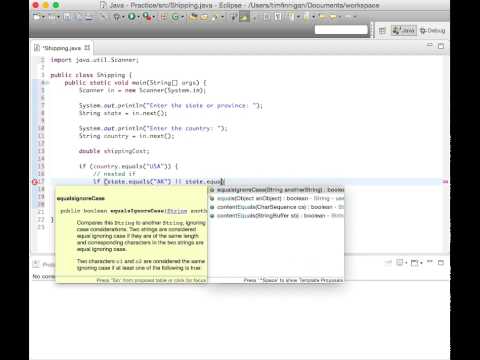Open the Debug configurations dropdown arrow
The height and width of the screenshot is (360, 480).
pos(123,17)
